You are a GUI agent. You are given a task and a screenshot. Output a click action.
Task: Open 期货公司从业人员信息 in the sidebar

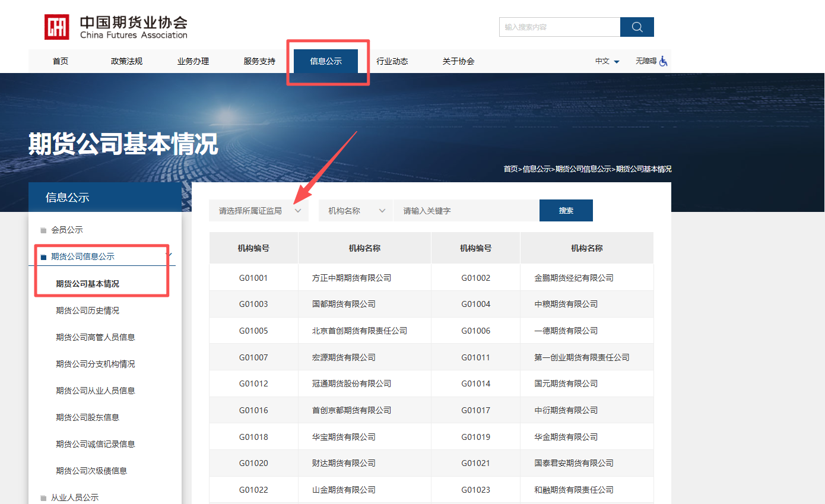coord(96,391)
